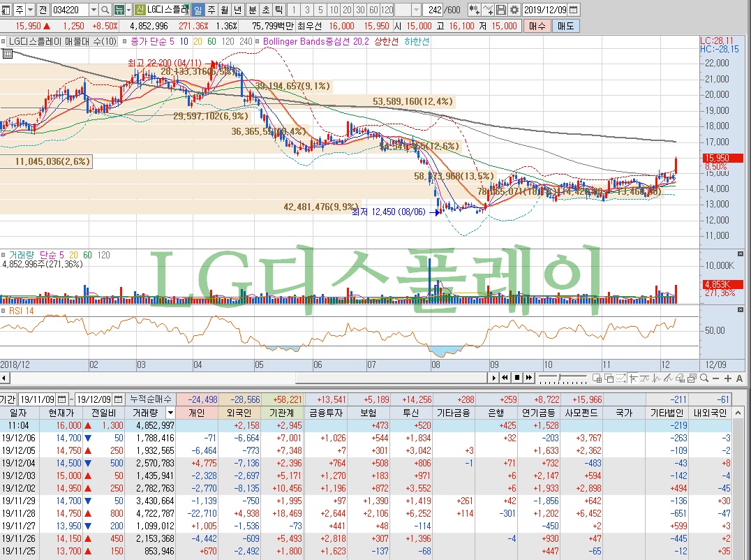The width and height of the screenshot is (751, 560).
Task: Click the horizontal chart scrollbar thumb
Action: [x=392, y=378]
